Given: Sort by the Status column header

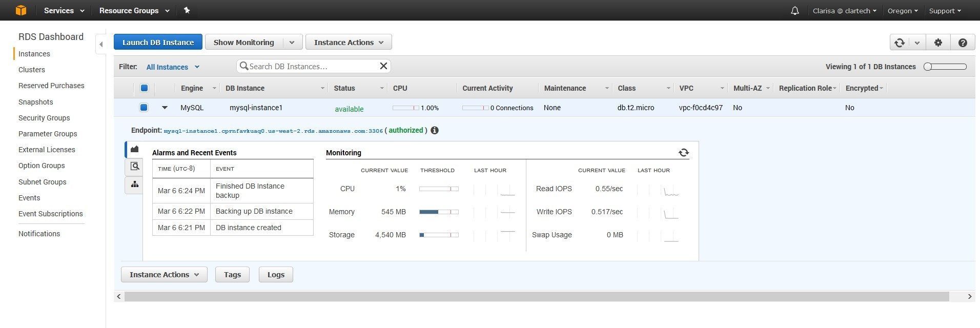Looking at the screenshot, I should [x=344, y=88].
